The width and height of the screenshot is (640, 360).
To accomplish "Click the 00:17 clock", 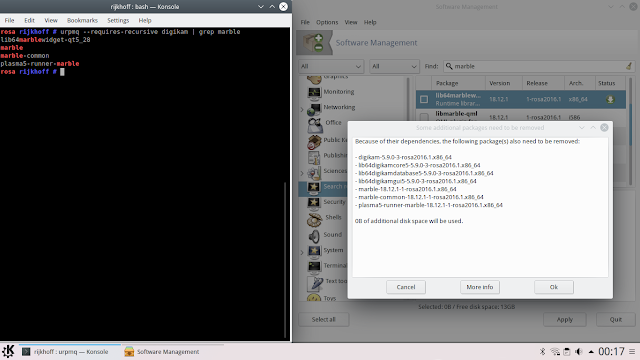I will coord(611,351).
